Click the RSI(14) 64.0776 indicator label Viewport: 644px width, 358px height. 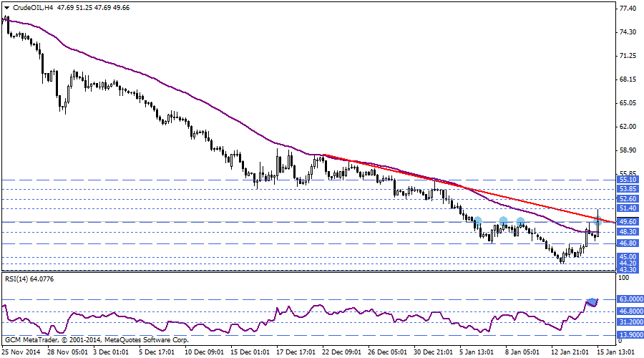[29, 279]
